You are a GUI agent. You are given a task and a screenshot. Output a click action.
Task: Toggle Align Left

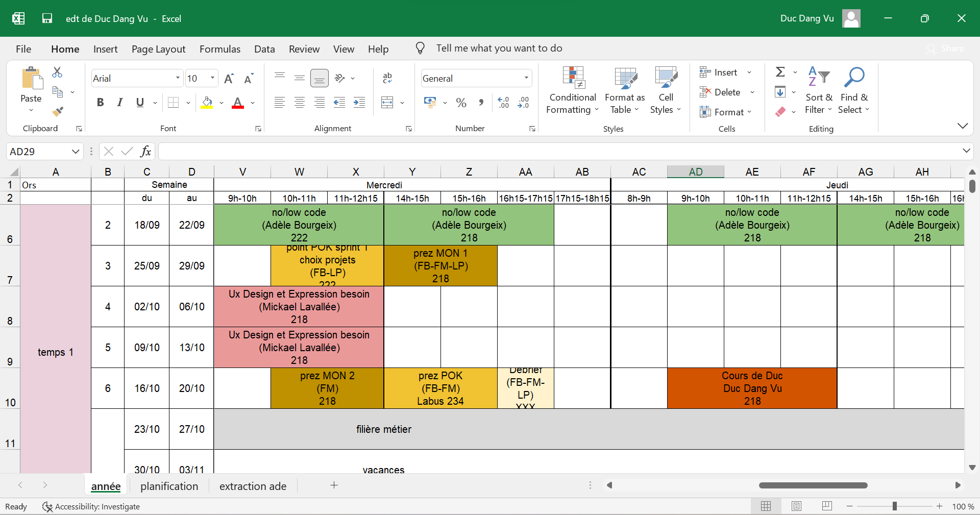click(280, 103)
